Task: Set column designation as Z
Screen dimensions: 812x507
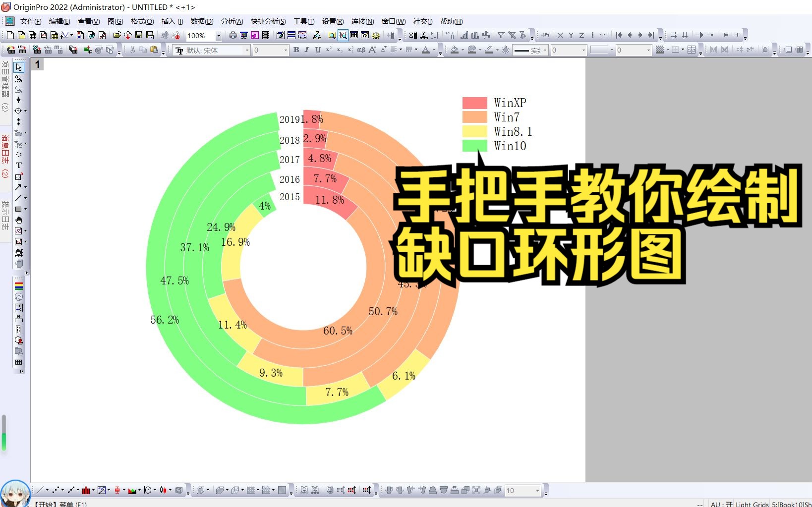Action: tap(582, 35)
